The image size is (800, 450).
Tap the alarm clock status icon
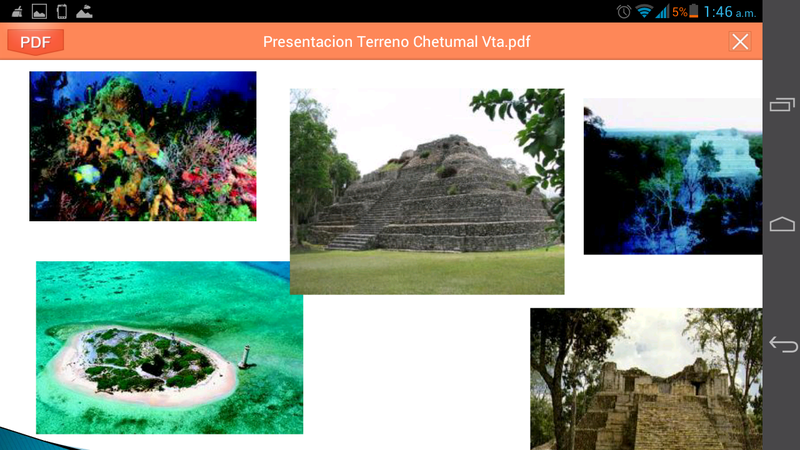624,11
